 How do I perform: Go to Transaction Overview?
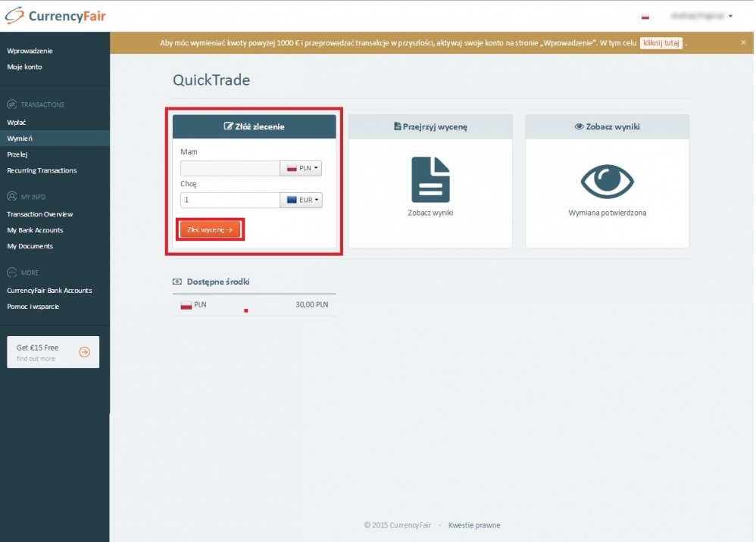point(40,214)
